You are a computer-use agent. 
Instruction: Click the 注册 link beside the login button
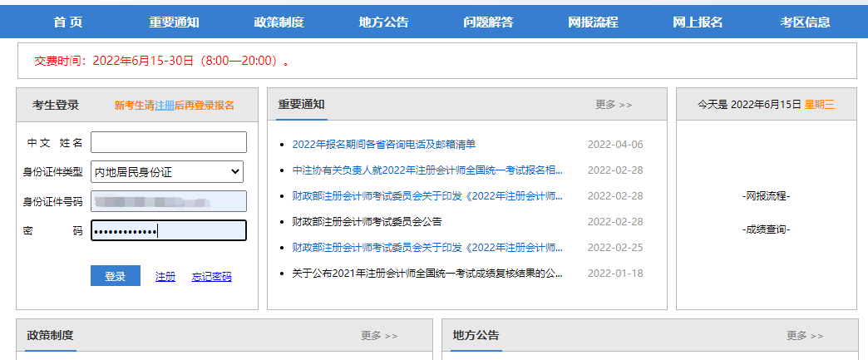point(165,277)
